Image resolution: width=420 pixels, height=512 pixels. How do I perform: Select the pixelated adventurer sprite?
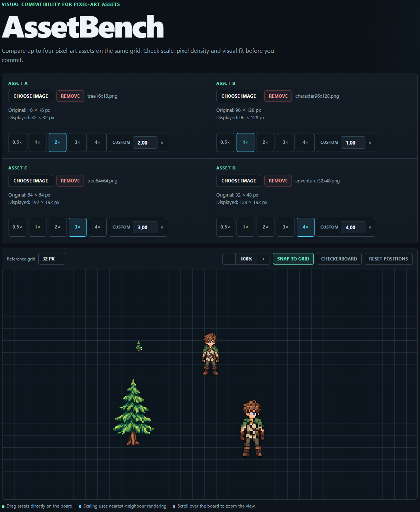[252, 428]
